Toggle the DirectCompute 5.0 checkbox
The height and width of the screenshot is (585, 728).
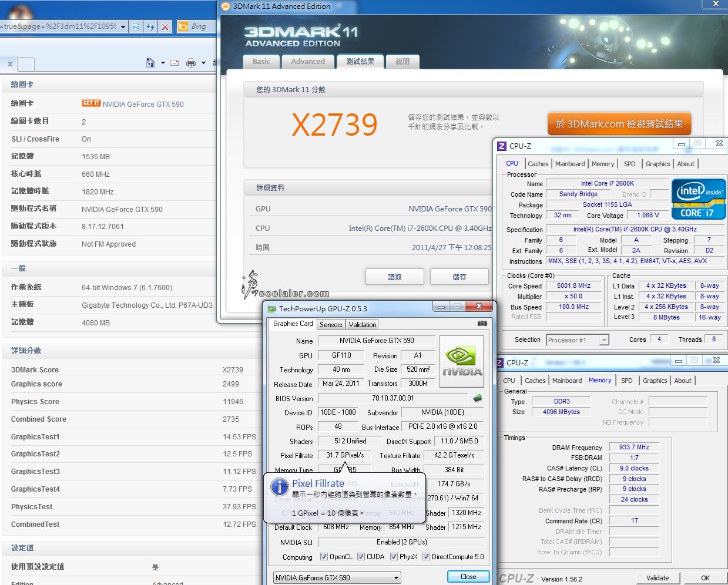[426, 557]
